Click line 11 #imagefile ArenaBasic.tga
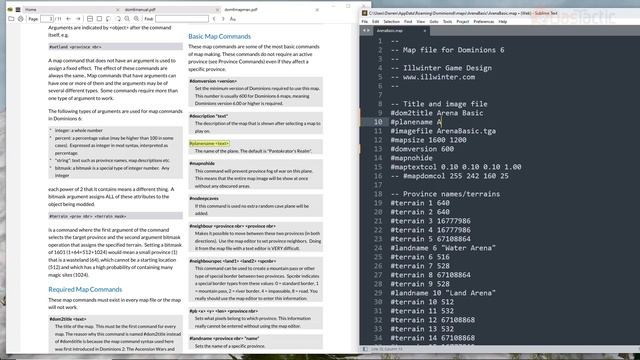Viewport: 640px width, 360px height. pos(443,131)
